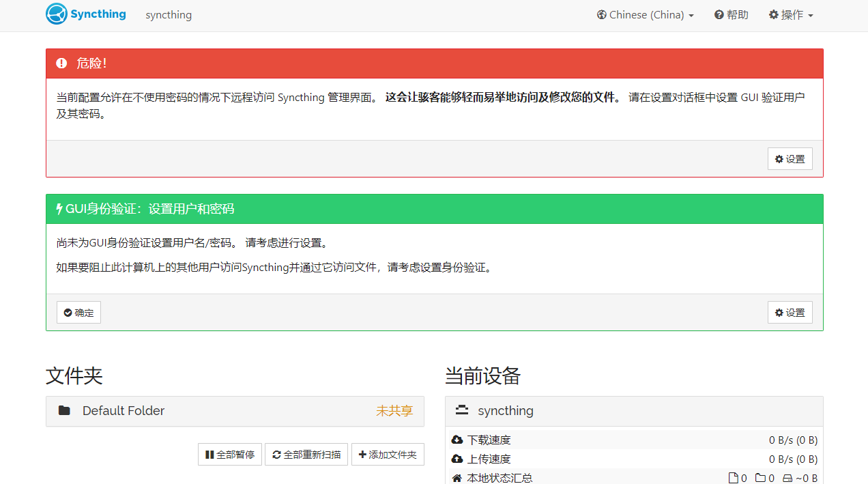Click the gear icon beside 操作
The image size is (868, 484).
pos(773,15)
